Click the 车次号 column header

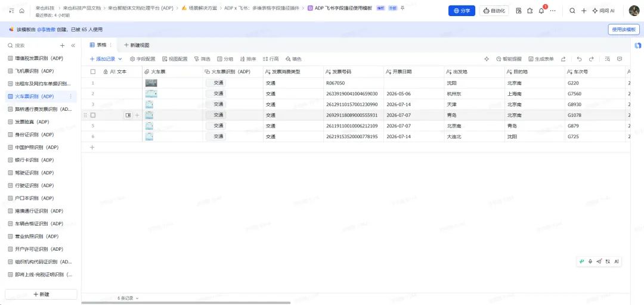click(595, 72)
